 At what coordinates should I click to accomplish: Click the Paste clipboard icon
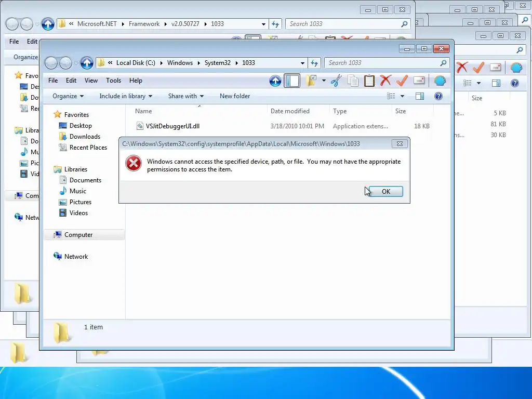click(x=369, y=81)
